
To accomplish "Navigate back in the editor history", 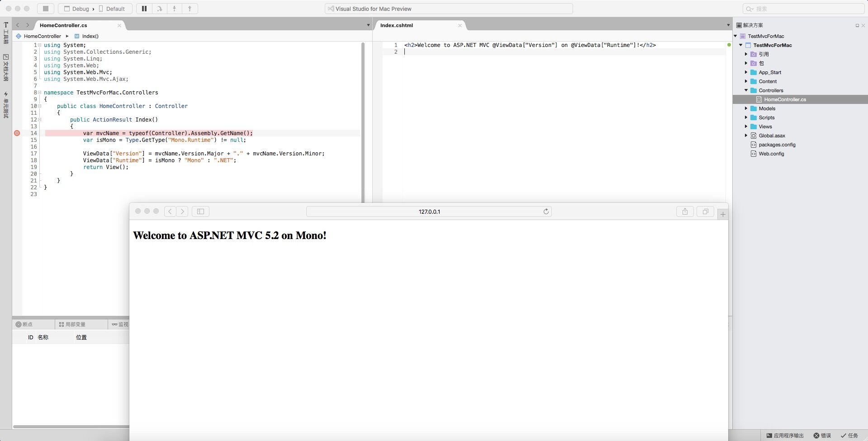I will pyautogui.click(x=18, y=25).
